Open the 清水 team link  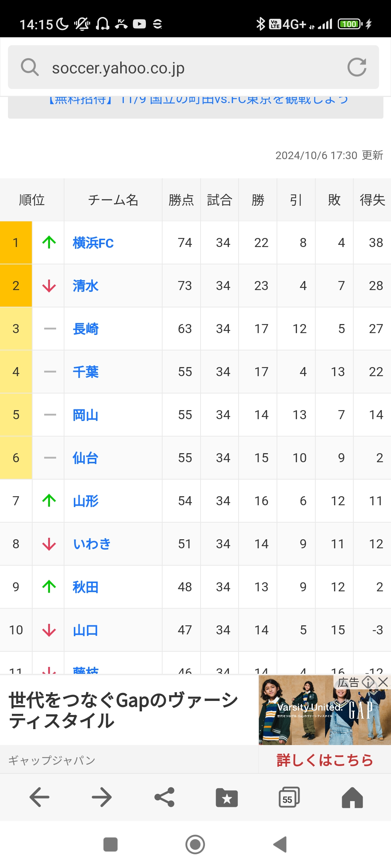click(x=85, y=286)
